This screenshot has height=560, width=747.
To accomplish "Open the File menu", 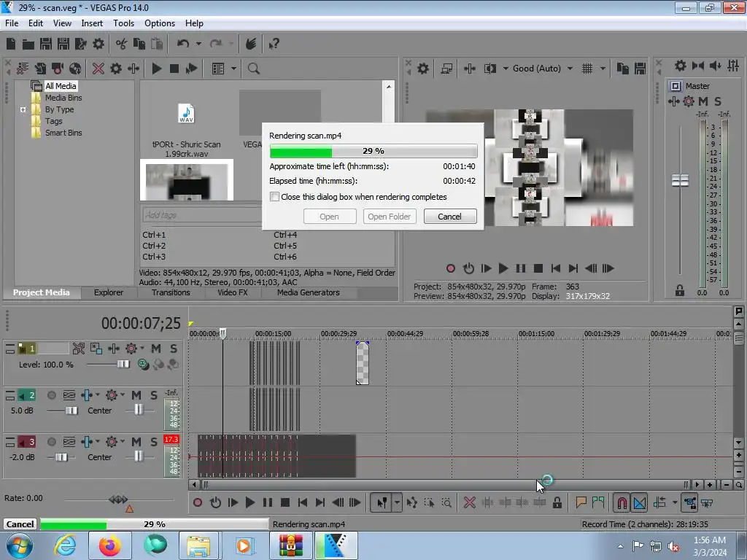I will (12, 23).
